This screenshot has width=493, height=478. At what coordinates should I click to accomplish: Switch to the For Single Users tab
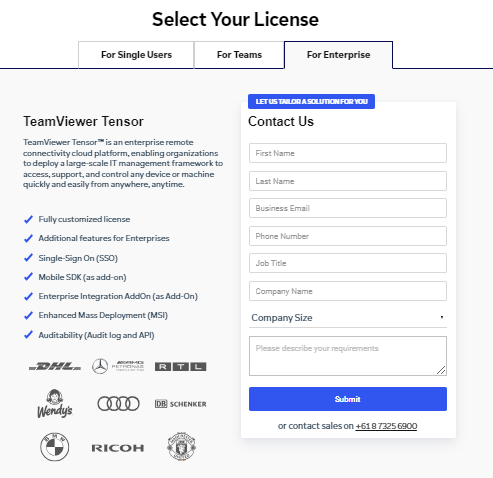click(136, 55)
